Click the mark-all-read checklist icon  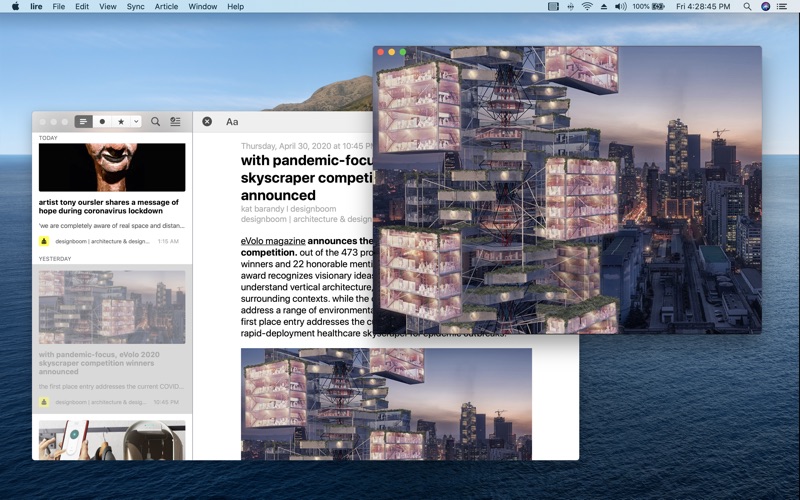click(x=175, y=121)
